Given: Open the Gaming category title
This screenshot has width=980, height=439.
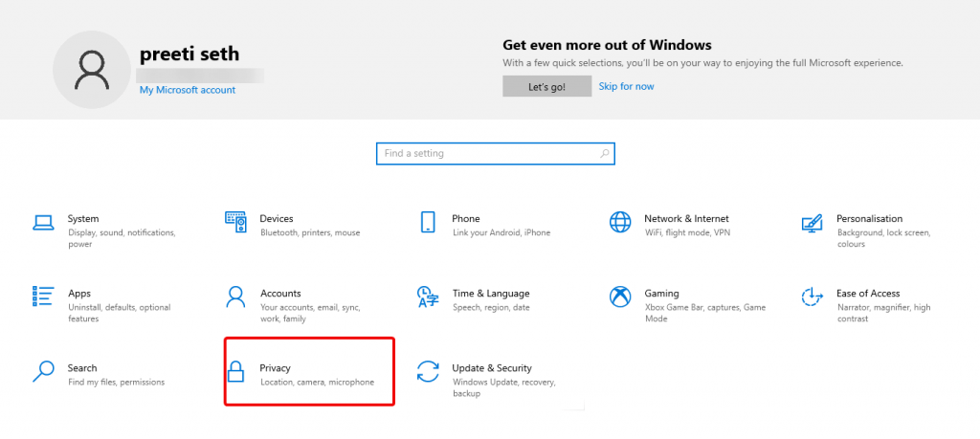Looking at the screenshot, I should click(x=662, y=294).
